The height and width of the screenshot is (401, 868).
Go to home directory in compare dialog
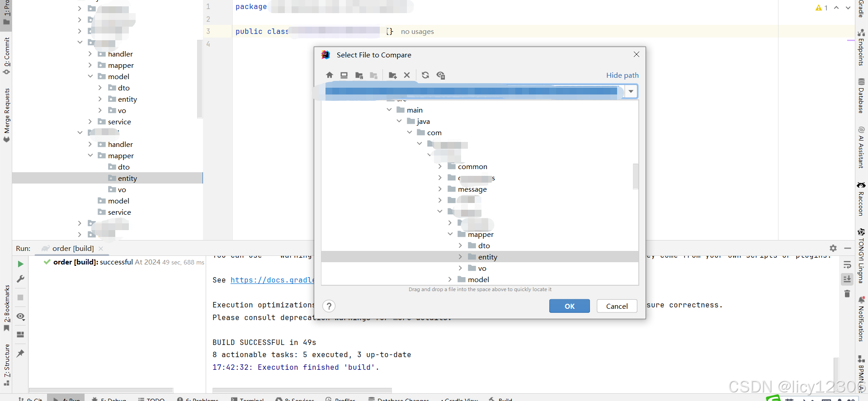click(x=329, y=75)
